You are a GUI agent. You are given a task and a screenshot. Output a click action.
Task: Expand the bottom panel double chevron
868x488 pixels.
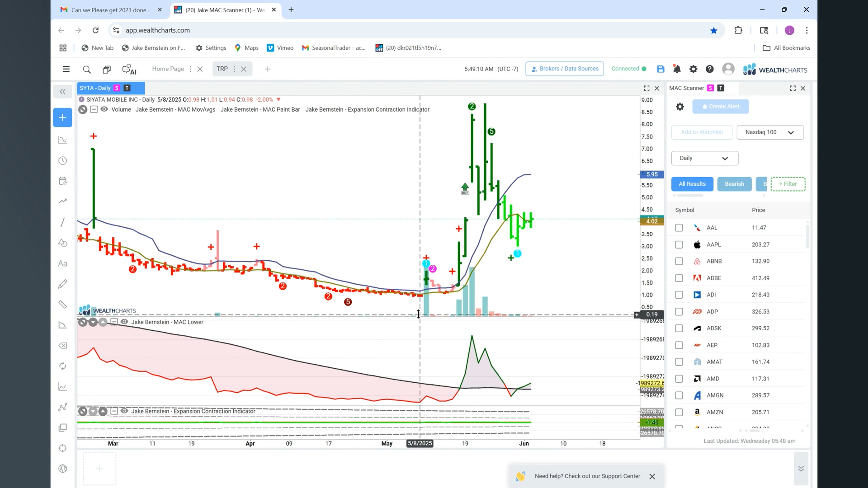click(801, 469)
